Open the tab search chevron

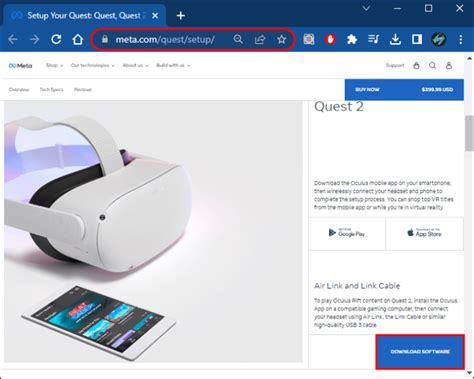(366, 8)
